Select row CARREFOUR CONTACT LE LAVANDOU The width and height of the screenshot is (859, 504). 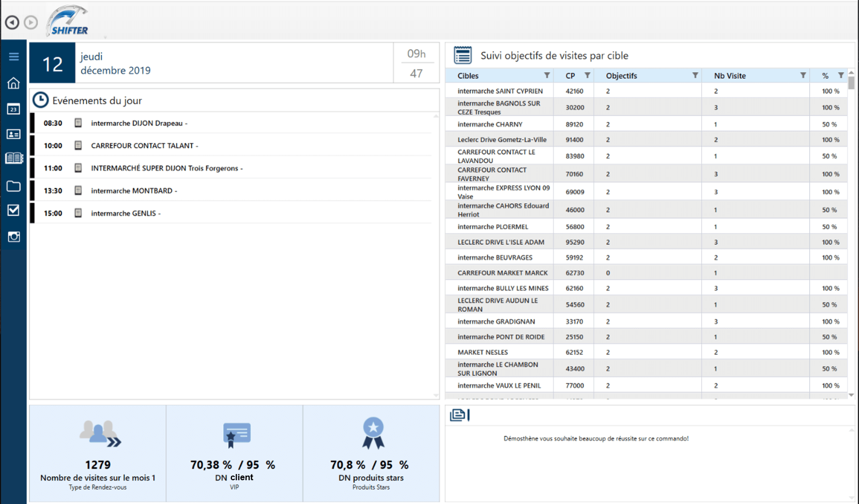646,156
